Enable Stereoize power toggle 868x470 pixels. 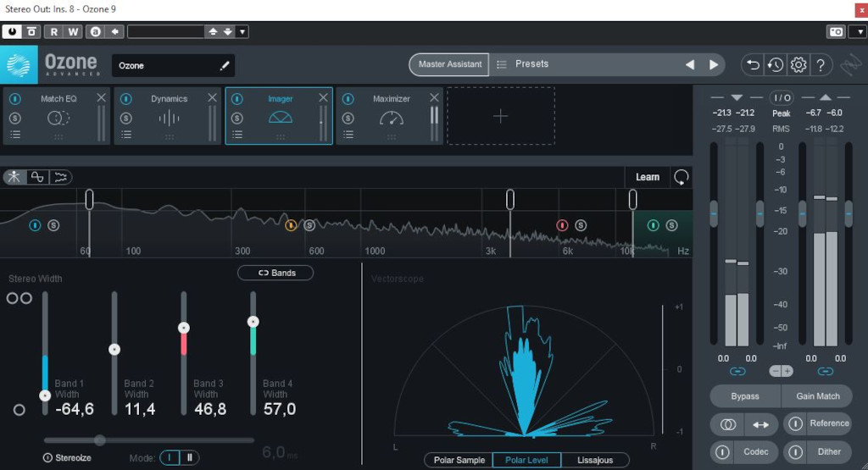click(47, 458)
